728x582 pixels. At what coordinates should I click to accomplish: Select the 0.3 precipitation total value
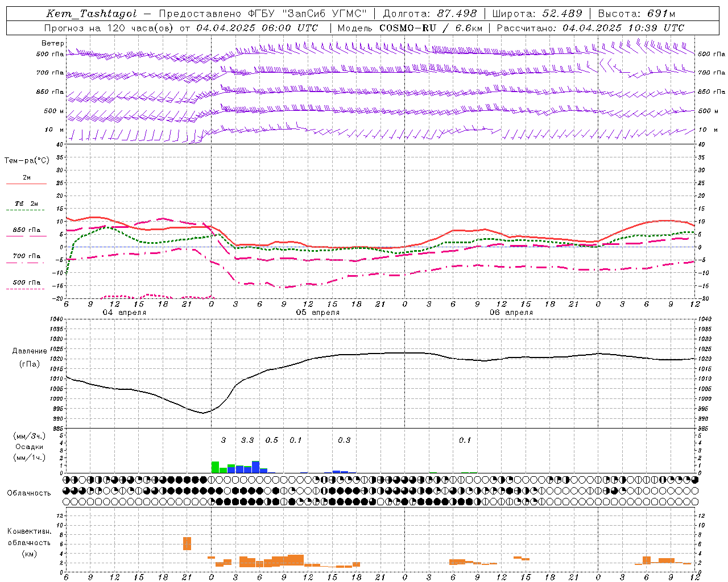point(344,440)
